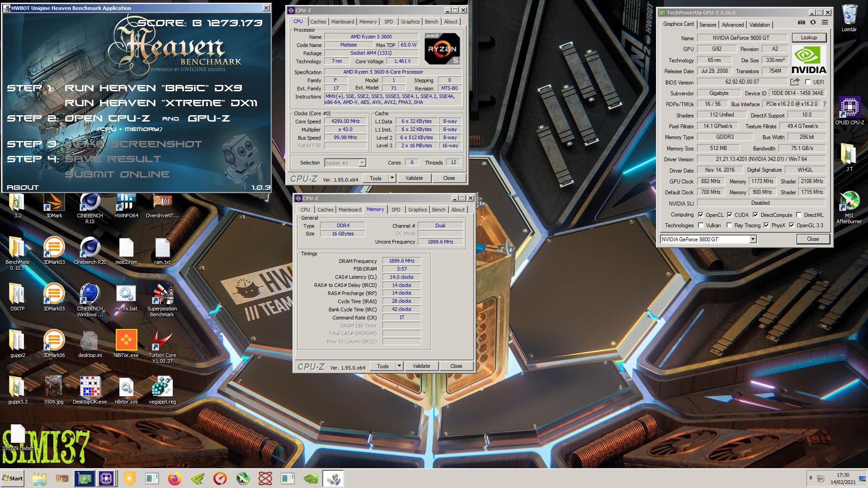Click the Validation tab in GPU-Z
Viewport: 868px width, 488px height.
759,25
